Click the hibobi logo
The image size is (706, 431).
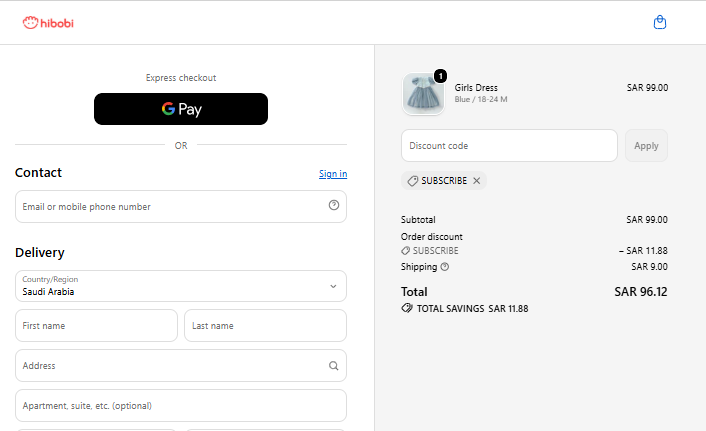click(x=48, y=23)
